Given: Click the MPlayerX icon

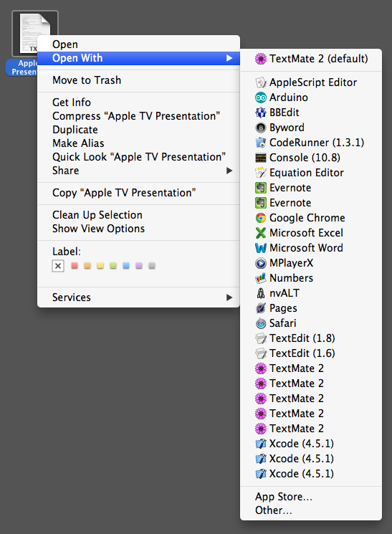Looking at the screenshot, I should click(x=261, y=263).
